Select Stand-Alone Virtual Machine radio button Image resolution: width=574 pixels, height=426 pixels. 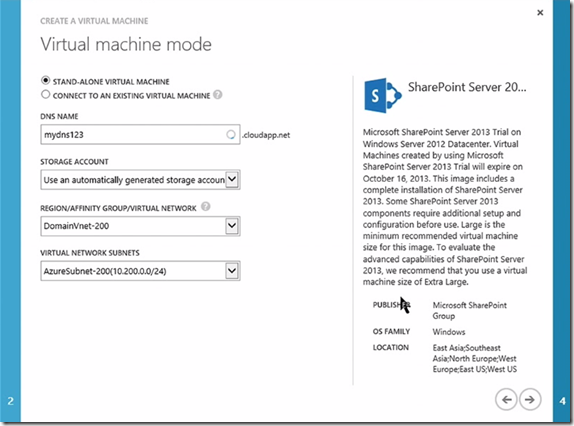pos(45,80)
